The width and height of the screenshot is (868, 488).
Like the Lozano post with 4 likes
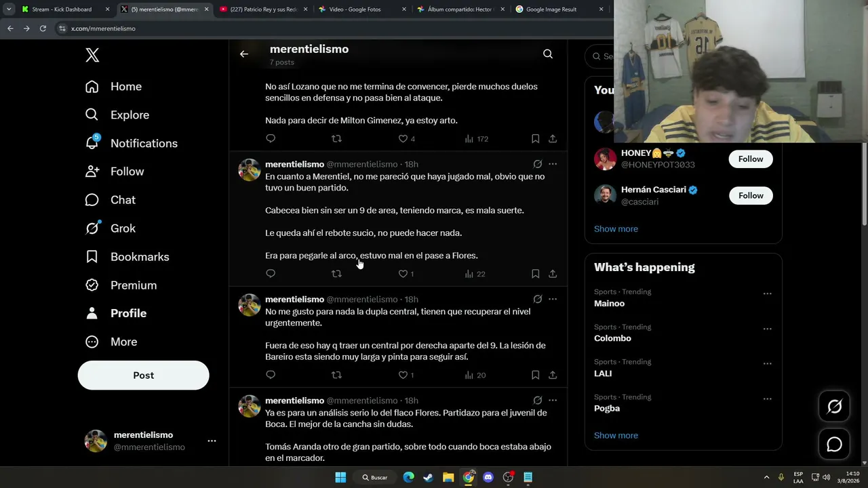[406, 139]
